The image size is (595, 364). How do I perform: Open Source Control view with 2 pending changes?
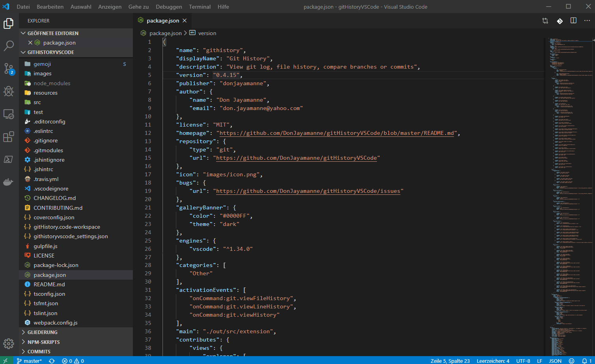8,69
